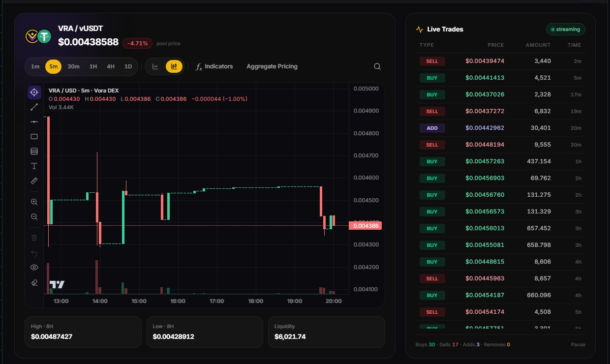Click the TIME column header
This screenshot has height=364, width=610.
[574, 45]
